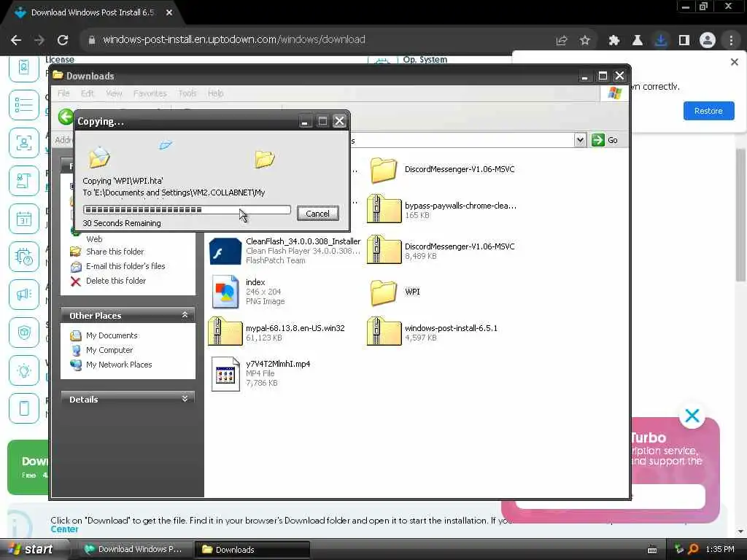The height and width of the screenshot is (560, 747).
Task: Toggle the Chrome side panel icon
Action: tap(684, 41)
